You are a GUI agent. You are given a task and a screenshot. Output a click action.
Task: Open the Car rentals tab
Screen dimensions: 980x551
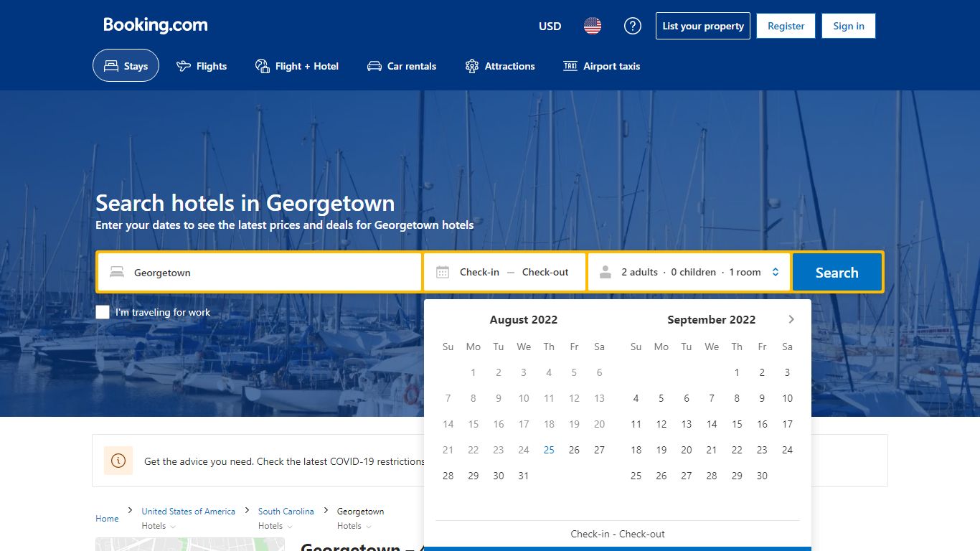click(402, 66)
